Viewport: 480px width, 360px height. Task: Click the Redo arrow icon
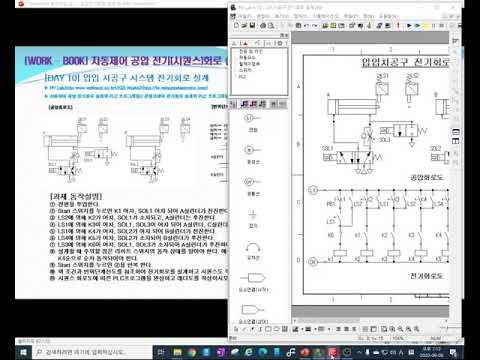tap(315, 25)
